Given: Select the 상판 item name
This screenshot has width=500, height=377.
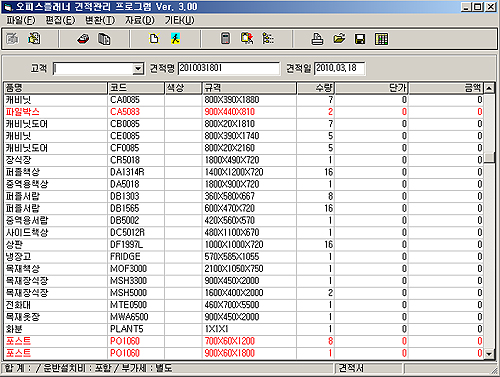Looking at the screenshot, I should 14,245.
